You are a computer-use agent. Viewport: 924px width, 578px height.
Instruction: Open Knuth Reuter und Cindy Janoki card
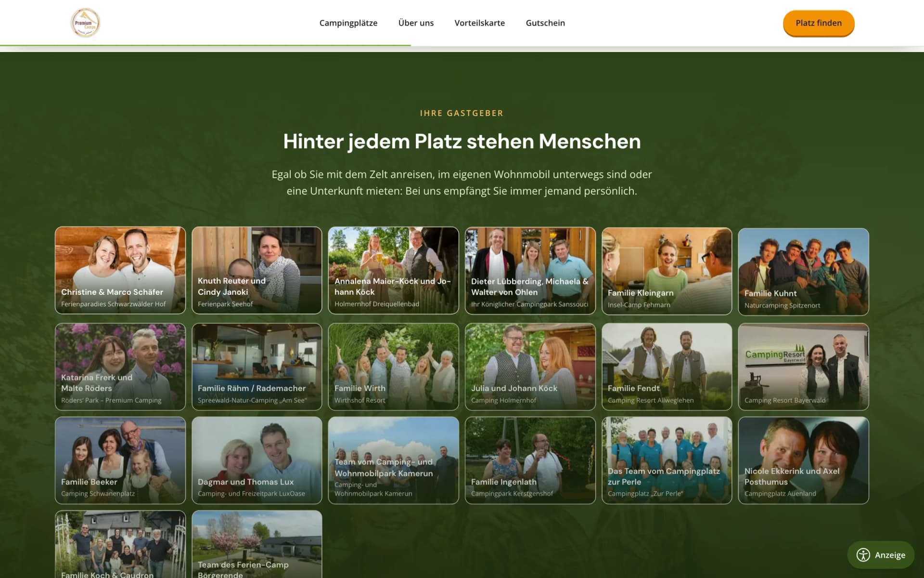point(257,270)
